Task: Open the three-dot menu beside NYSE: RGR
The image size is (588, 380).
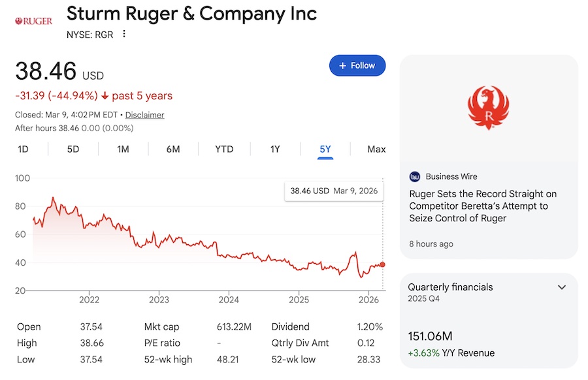Action: point(123,35)
